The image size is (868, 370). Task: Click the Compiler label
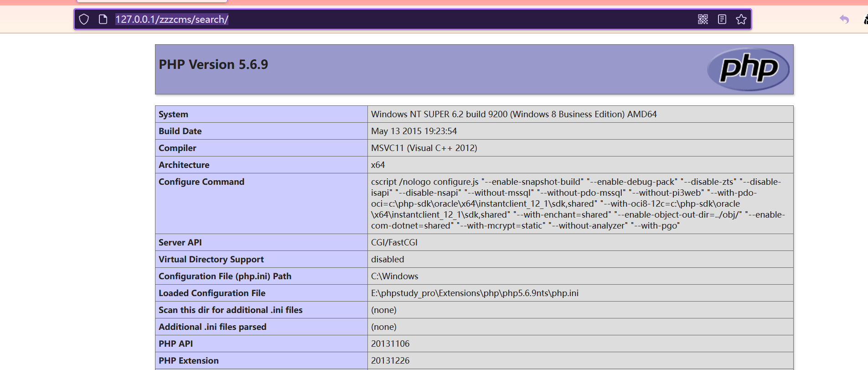(x=177, y=148)
